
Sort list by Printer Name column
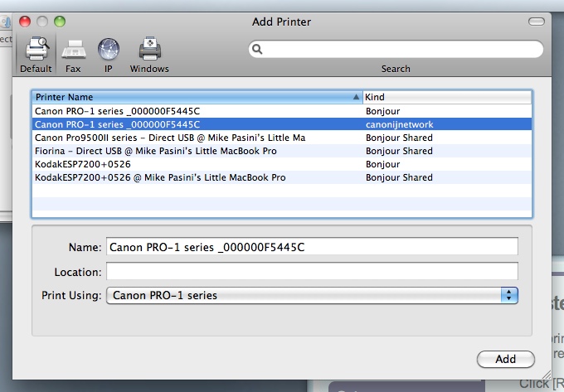click(x=196, y=97)
